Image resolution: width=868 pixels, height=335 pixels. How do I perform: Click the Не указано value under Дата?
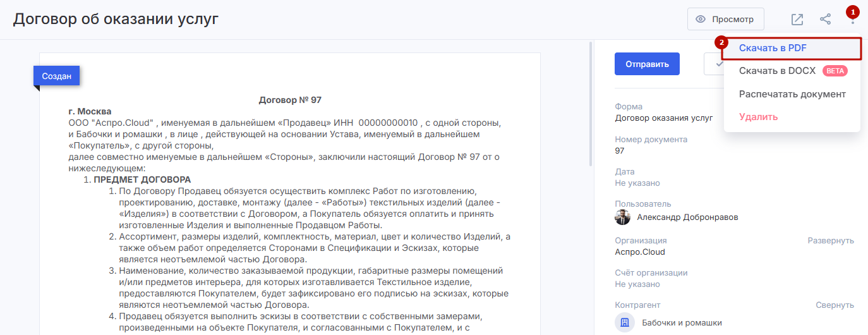pos(637,183)
